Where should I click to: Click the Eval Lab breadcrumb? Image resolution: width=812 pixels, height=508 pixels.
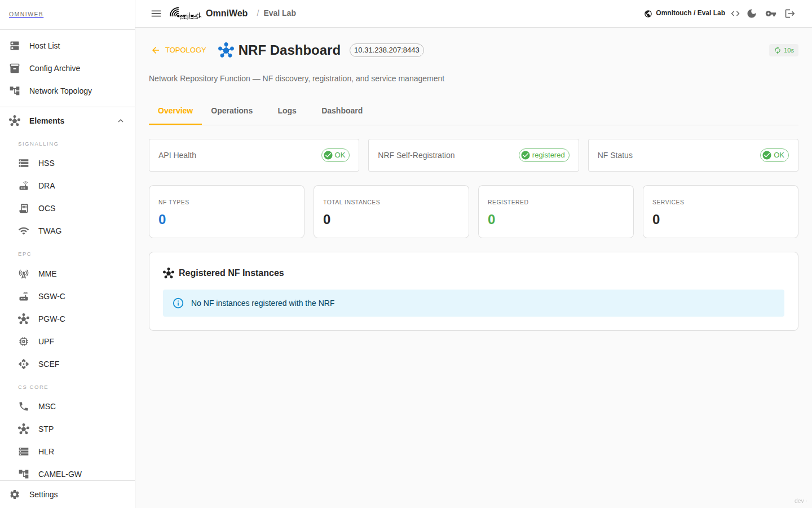[280, 13]
